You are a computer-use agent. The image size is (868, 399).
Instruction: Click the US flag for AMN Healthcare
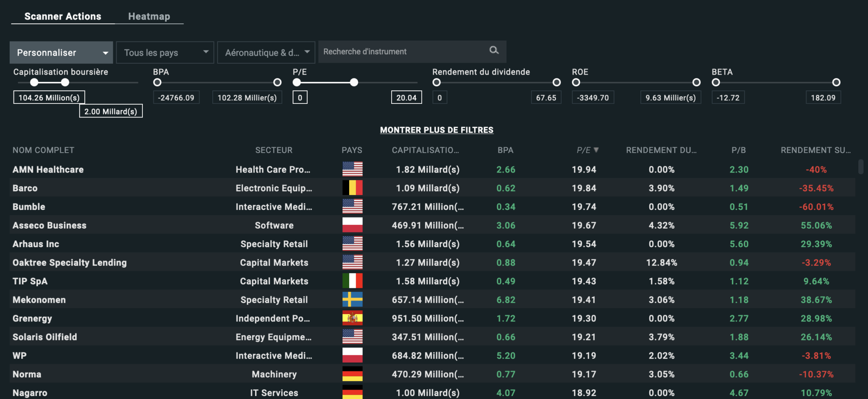tap(352, 169)
